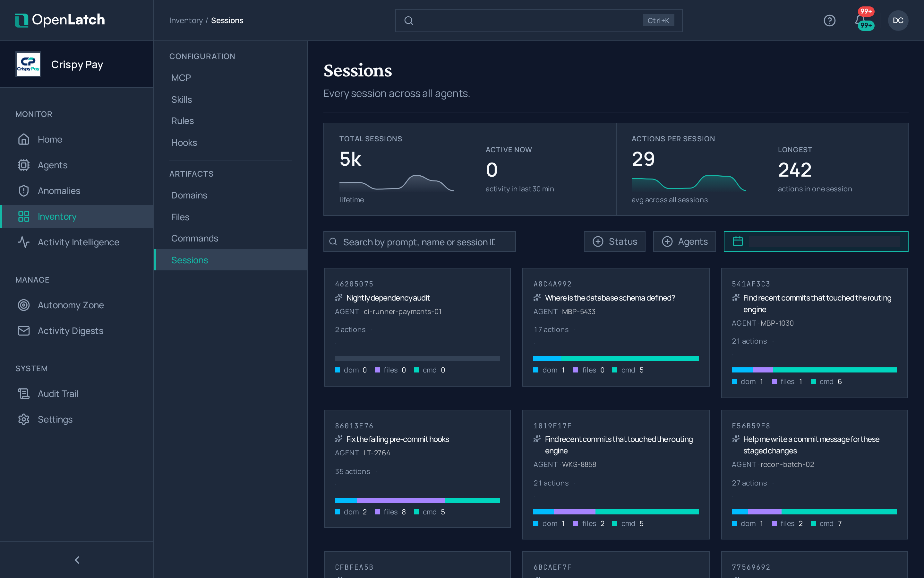This screenshot has height=578, width=924.
Task: Click the Activity Digests envelope icon
Action: [24, 330]
